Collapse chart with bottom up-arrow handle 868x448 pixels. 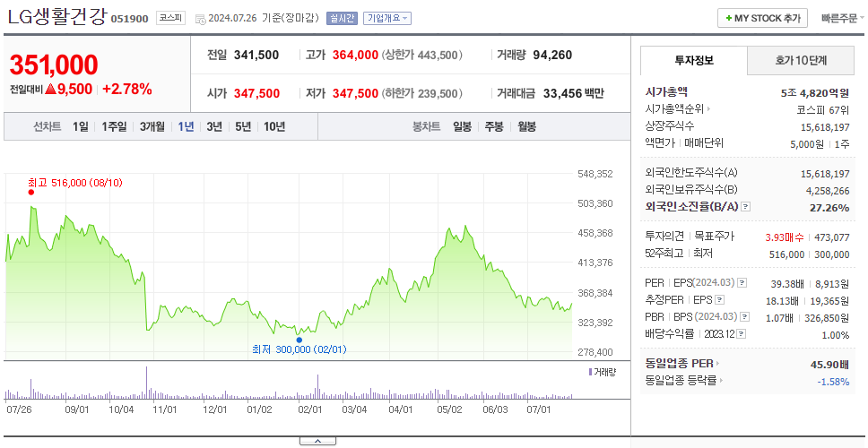317,441
